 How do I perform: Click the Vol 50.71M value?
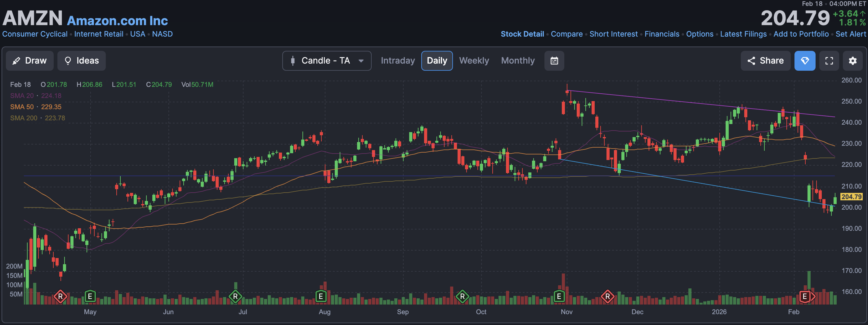(x=197, y=85)
